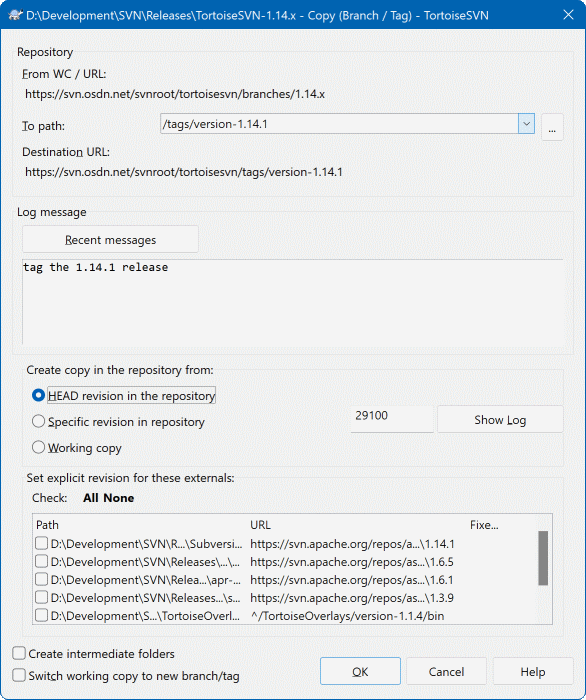The height and width of the screenshot is (700, 586).
Task: Click URL cell ending \1.6.5
Action: 352,562
